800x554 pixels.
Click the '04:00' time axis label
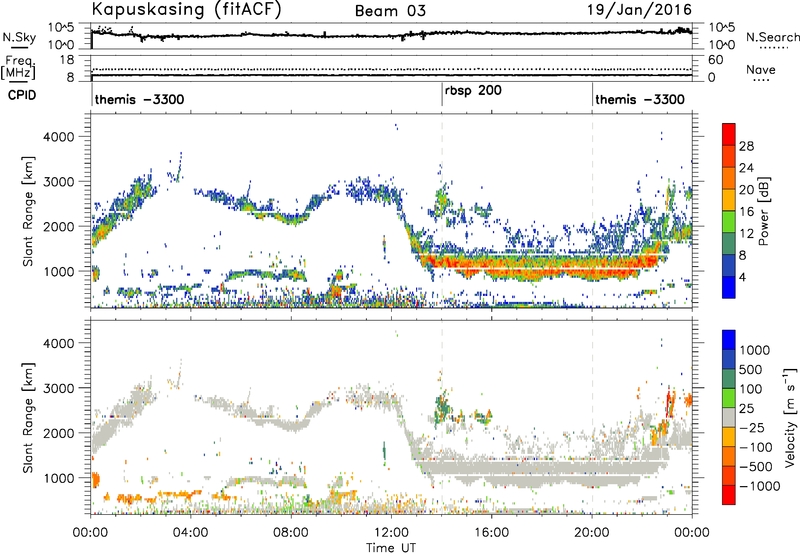pos(190,533)
